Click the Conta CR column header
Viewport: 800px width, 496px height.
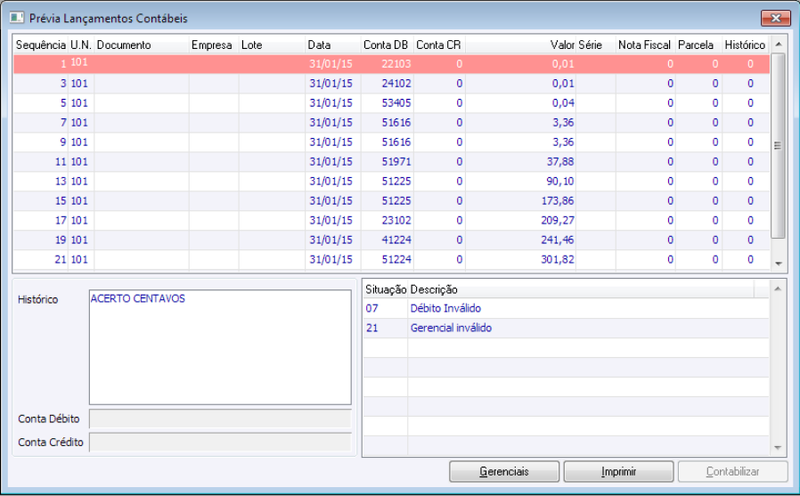click(x=439, y=45)
